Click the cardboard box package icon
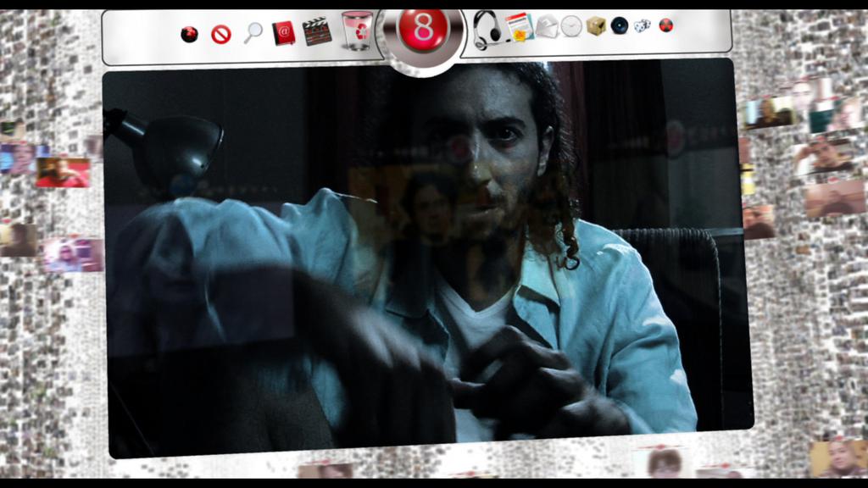 pyautogui.click(x=596, y=26)
